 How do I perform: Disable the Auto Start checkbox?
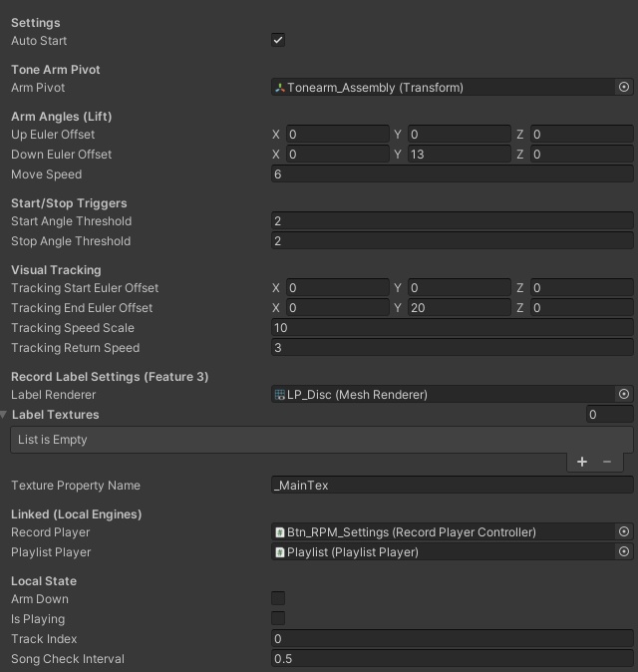click(x=278, y=40)
